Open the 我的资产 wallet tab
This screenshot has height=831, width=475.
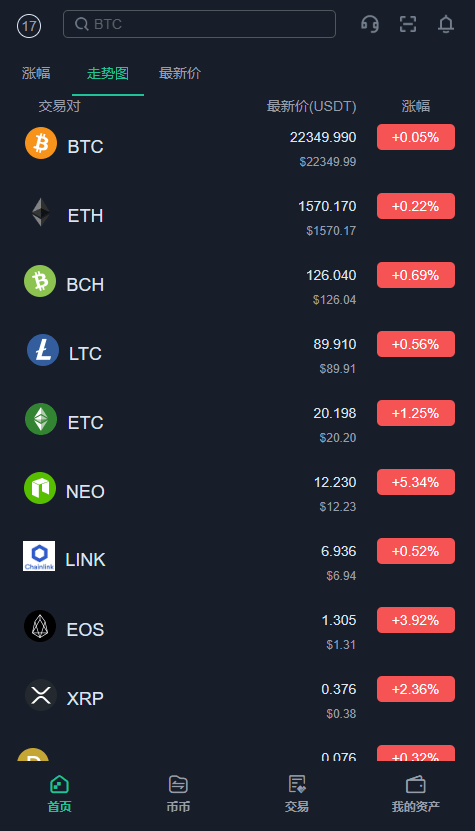tap(416, 794)
